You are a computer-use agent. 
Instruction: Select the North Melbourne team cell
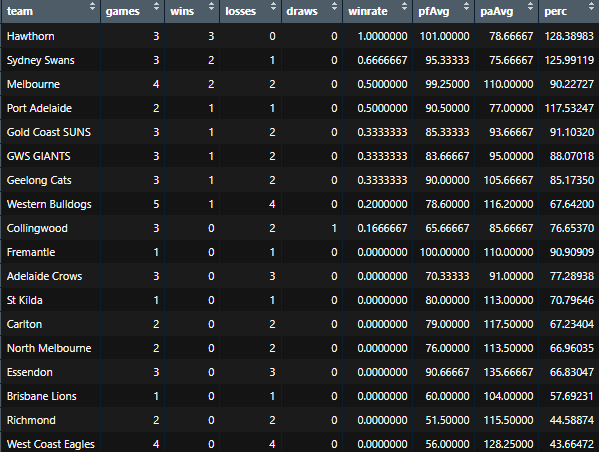click(x=50, y=348)
